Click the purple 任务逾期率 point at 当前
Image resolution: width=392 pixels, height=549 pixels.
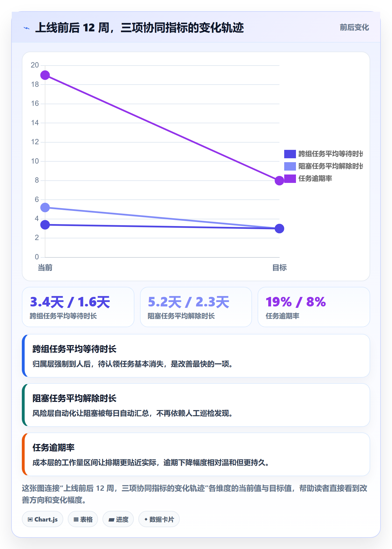click(x=45, y=75)
